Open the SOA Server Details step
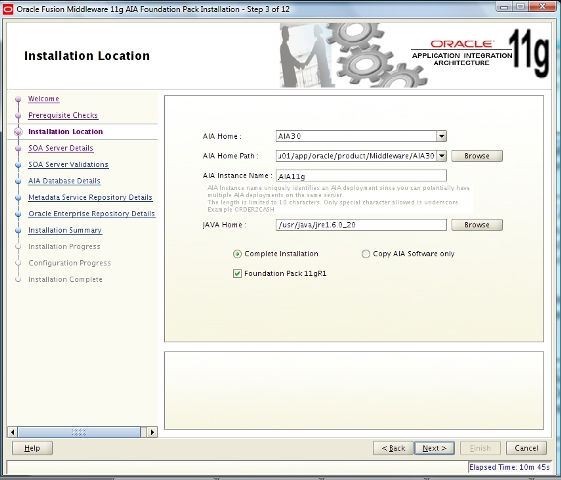Viewport: 561px width, 480px height. point(61,148)
